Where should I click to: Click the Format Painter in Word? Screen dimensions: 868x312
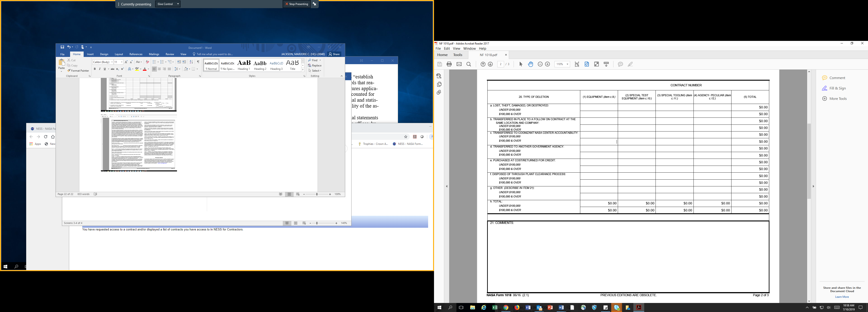78,71
